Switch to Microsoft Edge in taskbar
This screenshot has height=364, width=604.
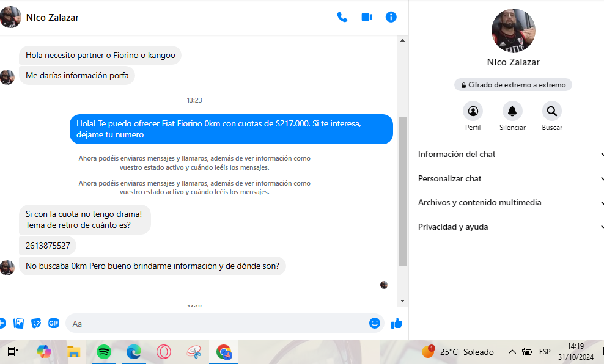134,352
